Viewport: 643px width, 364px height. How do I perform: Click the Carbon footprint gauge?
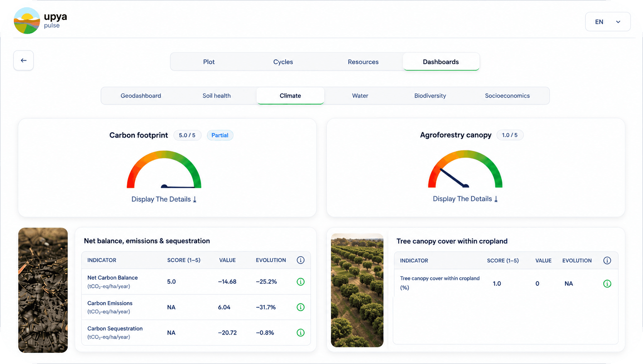[x=164, y=169]
